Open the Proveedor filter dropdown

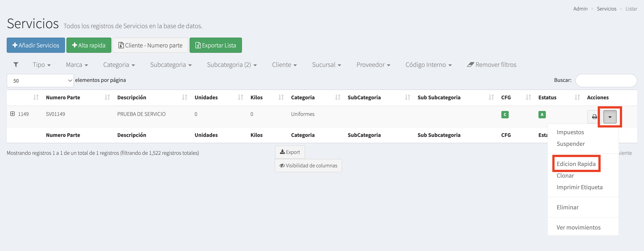(373, 65)
